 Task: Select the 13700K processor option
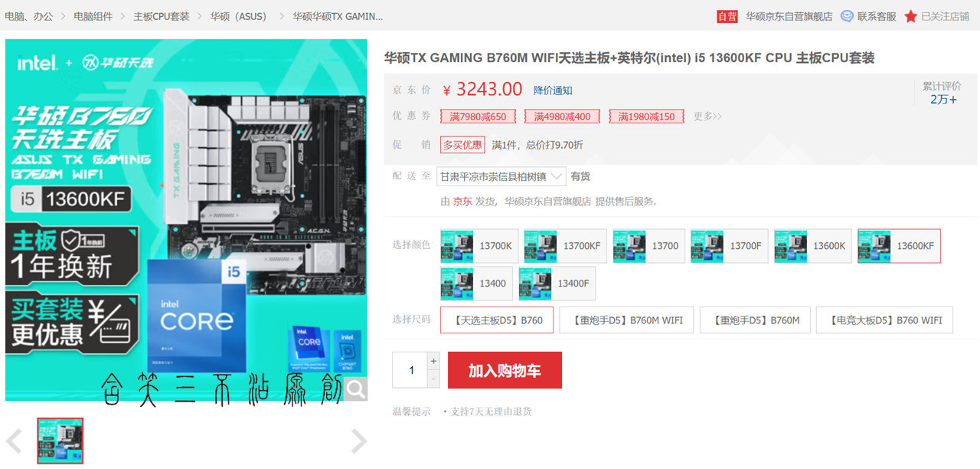tap(479, 245)
